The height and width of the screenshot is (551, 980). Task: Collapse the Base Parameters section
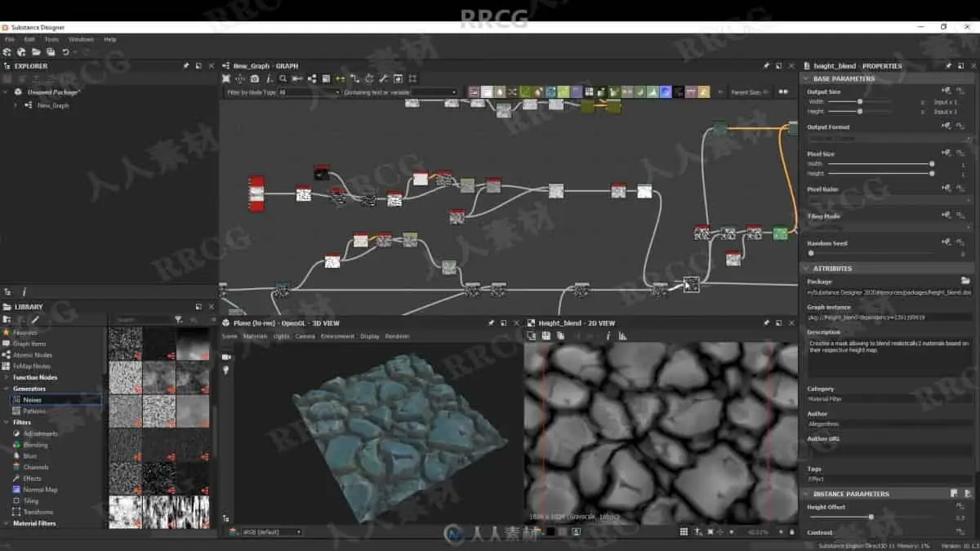(x=806, y=79)
